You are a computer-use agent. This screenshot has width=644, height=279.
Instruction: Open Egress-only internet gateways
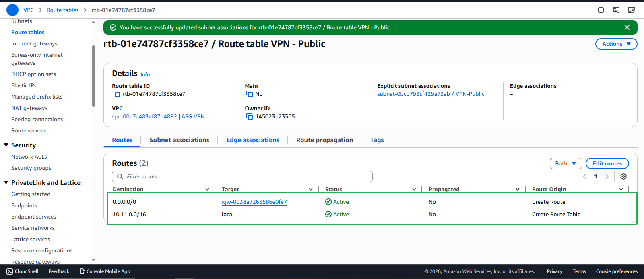click(37, 59)
